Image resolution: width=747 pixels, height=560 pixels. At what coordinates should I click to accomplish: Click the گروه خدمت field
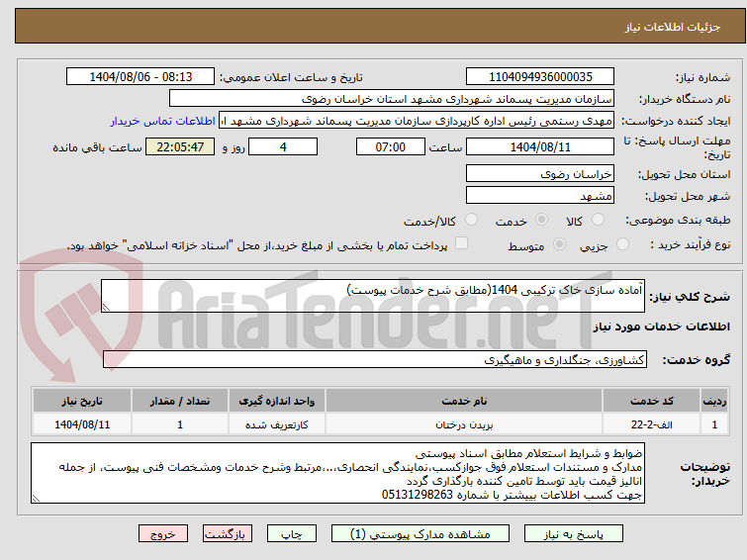pos(375,359)
